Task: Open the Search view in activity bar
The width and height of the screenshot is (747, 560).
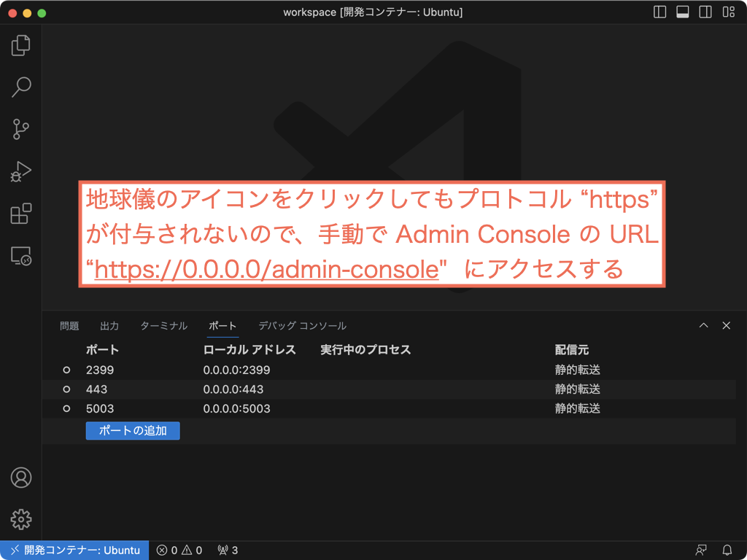Action: (x=20, y=87)
